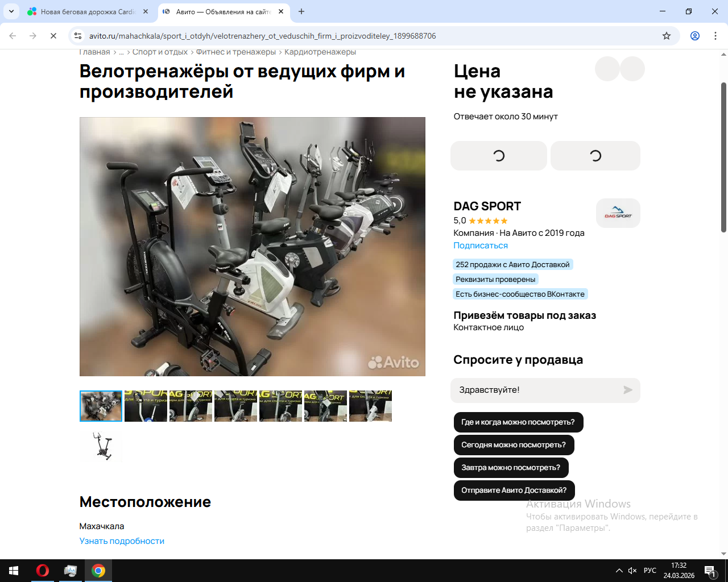Click the page vertical scrollbar thumb

723,157
